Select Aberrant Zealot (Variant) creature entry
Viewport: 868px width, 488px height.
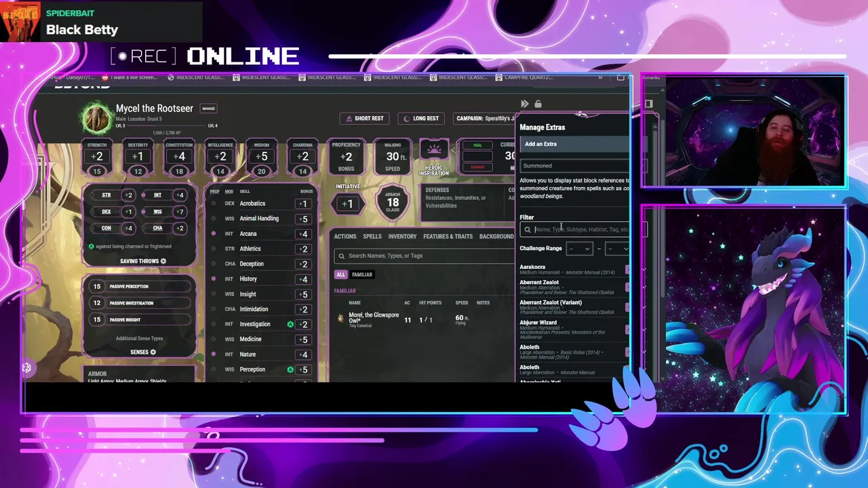pyautogui.click(x=574, y=307)
